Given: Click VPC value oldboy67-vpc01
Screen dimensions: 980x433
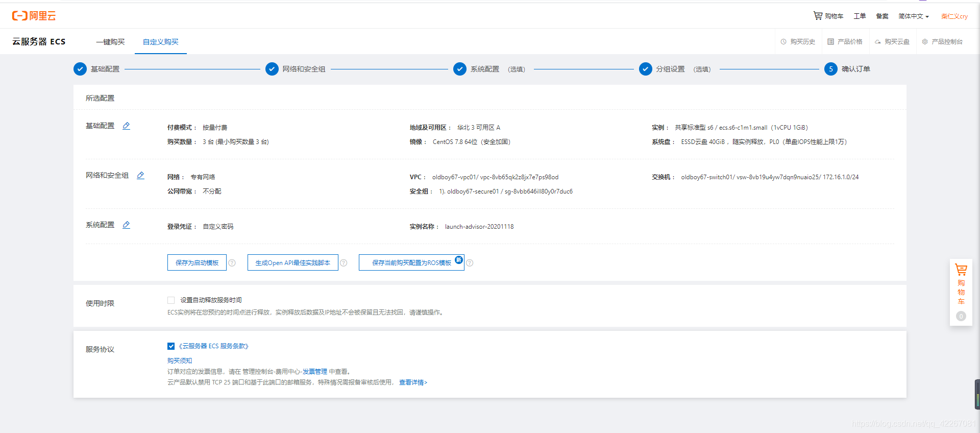Looking at the screenshot, I should click(454, 177).
